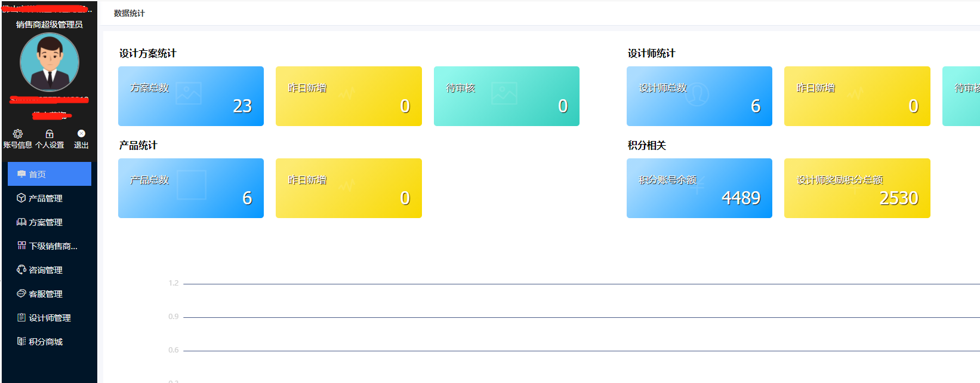
Task: Open the 积分商城 menu entry
Action: click(x=46, y=342)
